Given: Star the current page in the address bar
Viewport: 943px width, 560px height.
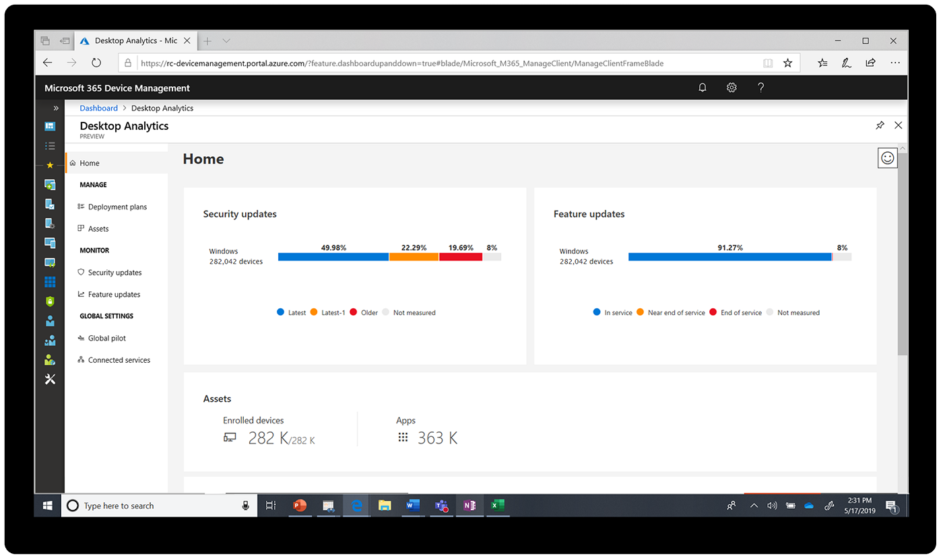Looking at the screenshot, I should (788, 63).
